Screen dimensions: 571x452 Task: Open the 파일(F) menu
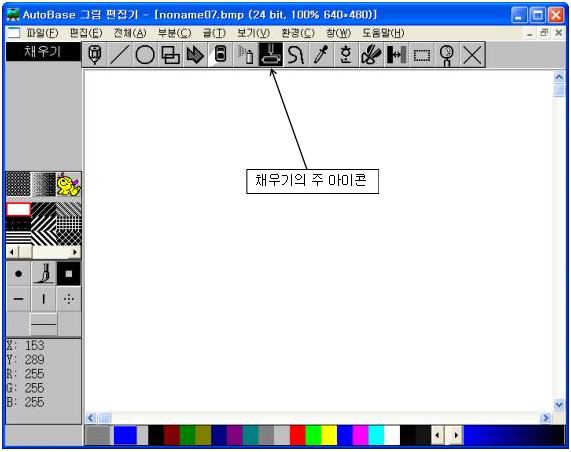(42, 33)
